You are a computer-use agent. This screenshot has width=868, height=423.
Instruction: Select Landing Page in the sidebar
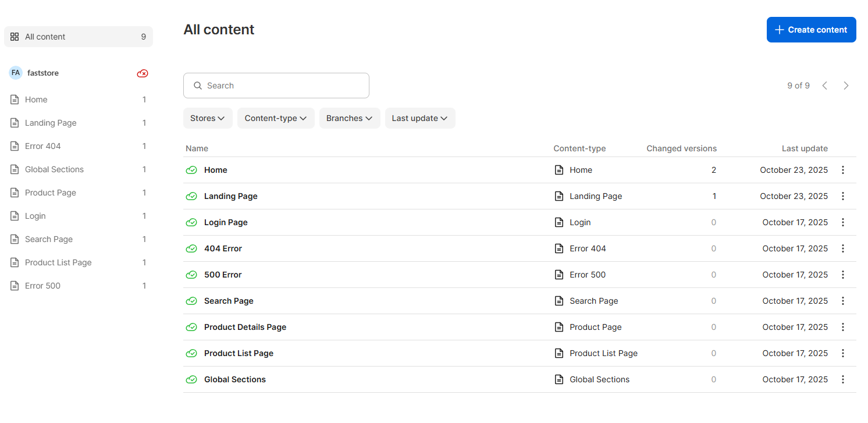79,123
